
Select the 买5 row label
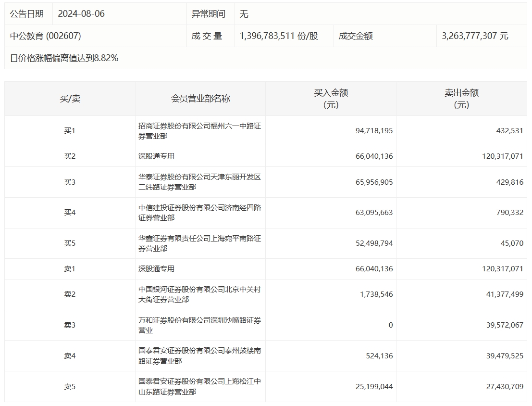tap(70, 243)
